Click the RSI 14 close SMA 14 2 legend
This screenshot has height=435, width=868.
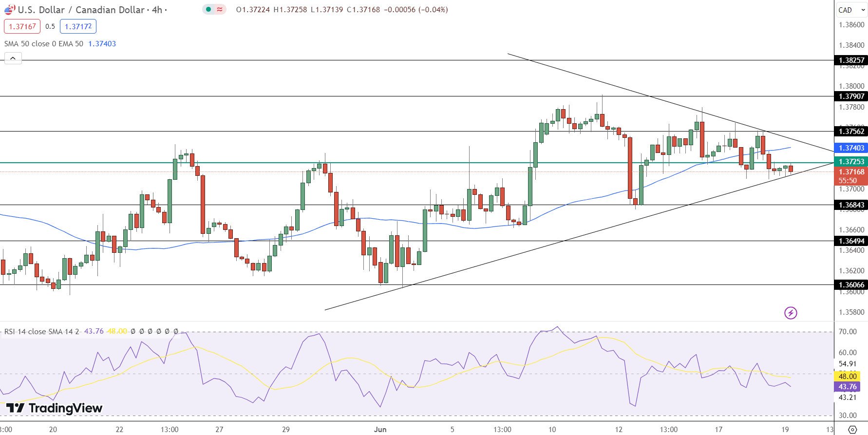(41, 331)
